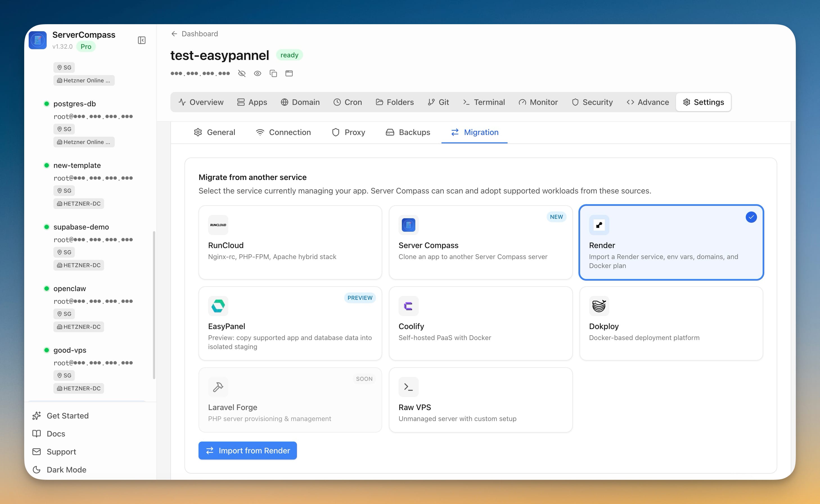The height and width of the screenshot is (504, 820).
Task: Select the Migration sub-tab
Action: pos(474,132)
